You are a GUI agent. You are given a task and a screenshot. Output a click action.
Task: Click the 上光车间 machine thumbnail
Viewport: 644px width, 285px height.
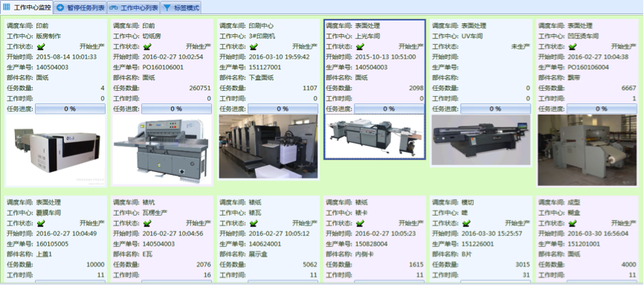click(375, 136)
